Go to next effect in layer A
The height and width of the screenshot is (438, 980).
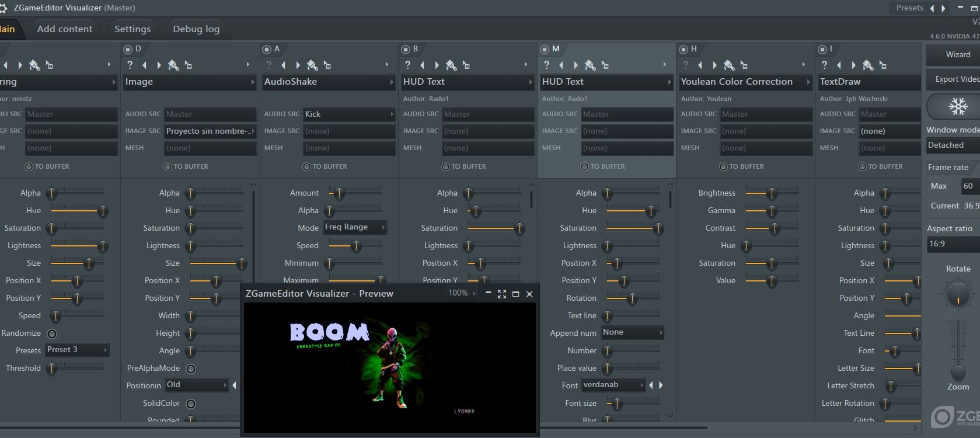(x=298, y=65)
